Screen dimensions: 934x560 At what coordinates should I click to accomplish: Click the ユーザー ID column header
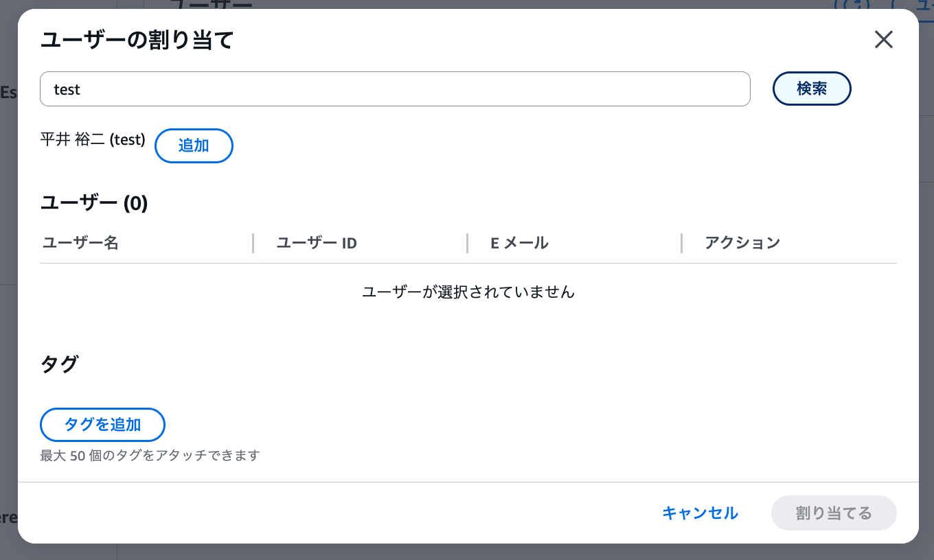click(x=317, y=242)
